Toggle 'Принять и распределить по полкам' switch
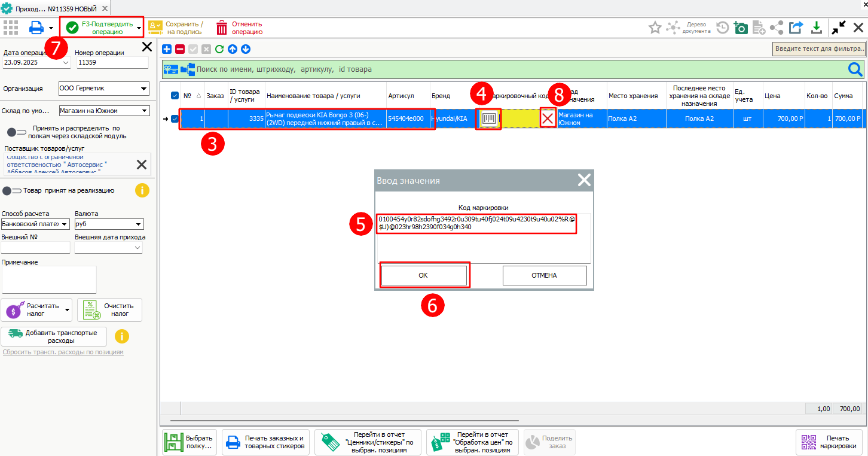The image size is (868, 456). 16,132
